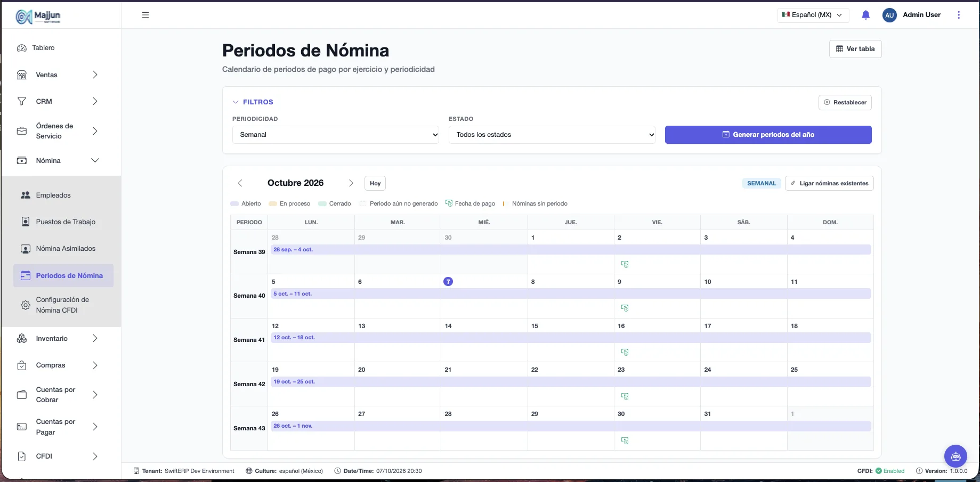Select the 12 oct. – 18 oct. period bar

571,338
